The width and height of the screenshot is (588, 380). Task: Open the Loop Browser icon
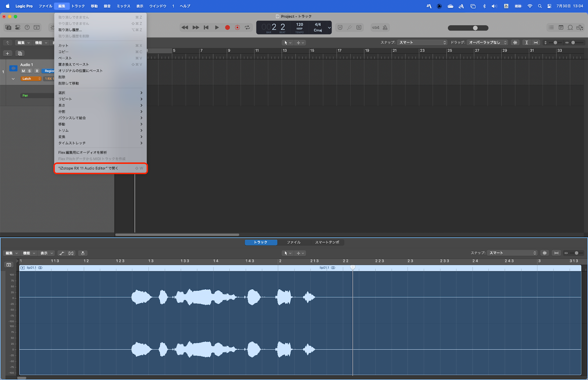(x=570, y=28)
